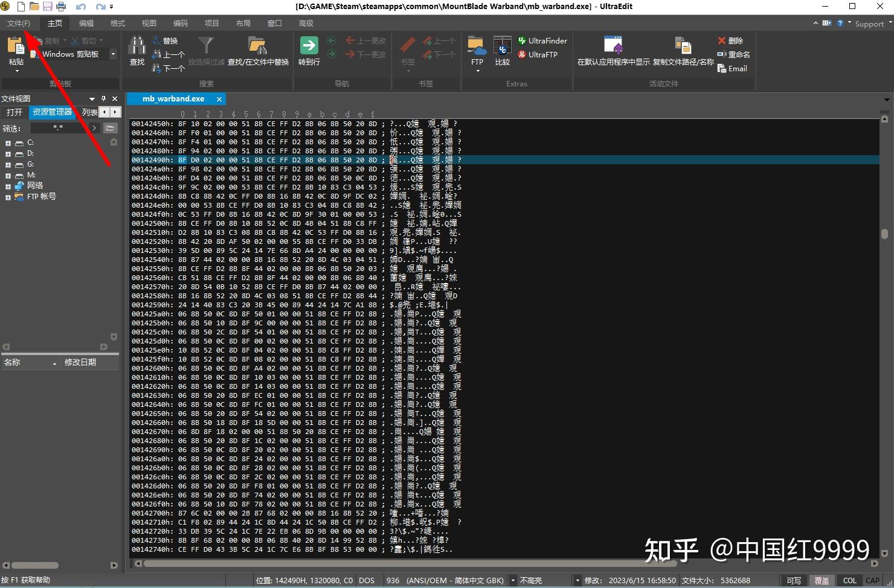The width and height of the screenshot is (894, 588).
Task: Pin the 文件视图 panel
Action: point(103,98)
